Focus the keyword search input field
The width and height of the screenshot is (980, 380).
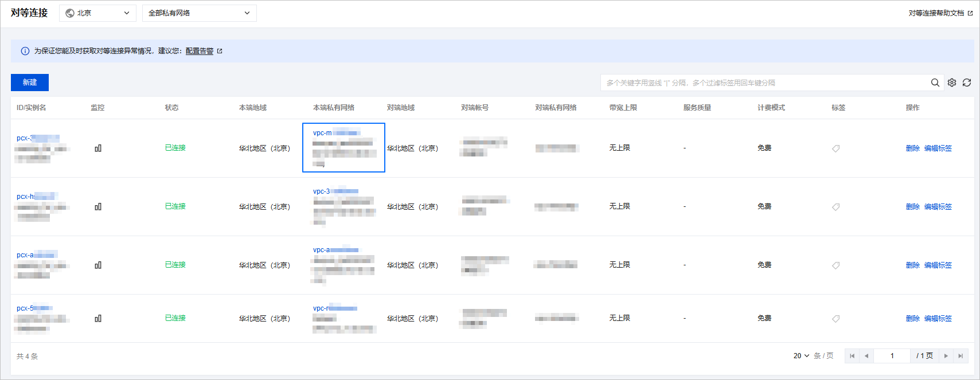click(766, 83)
